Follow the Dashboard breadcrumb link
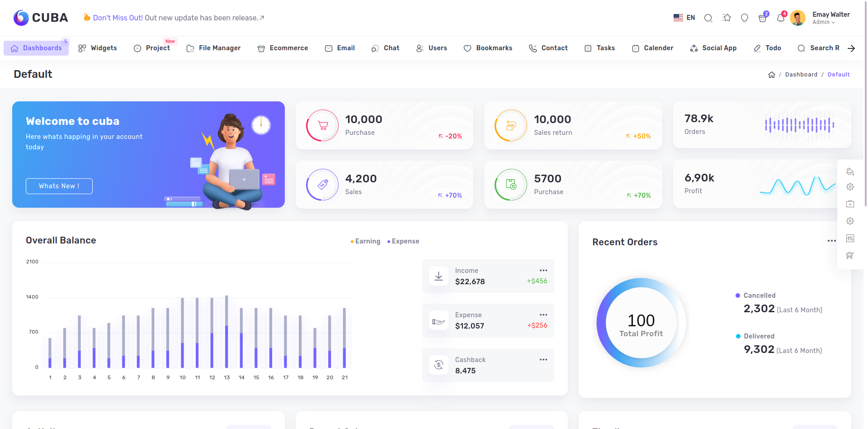Viewport: 868px width, 429px height. click(801, 74)
